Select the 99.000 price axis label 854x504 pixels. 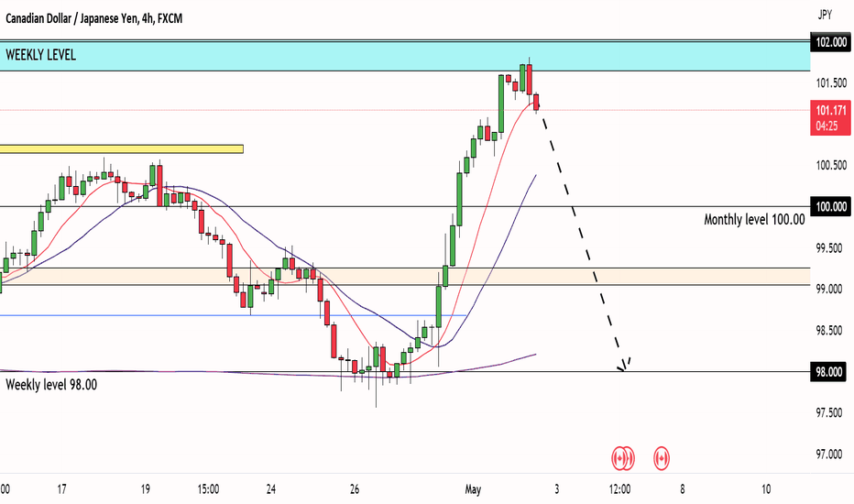(x=831, y=289)
